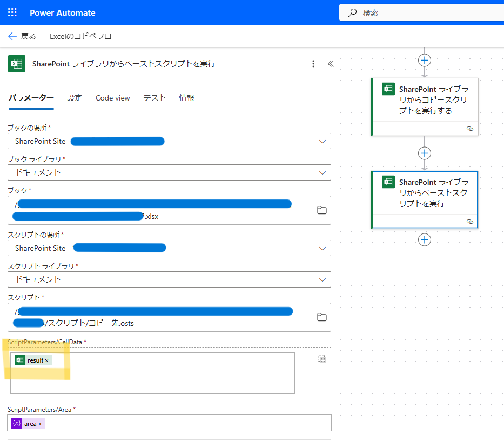This screenshot has height=441, width=504.
Task: Add a step below the ペーストスクリプト action
Action: coord(425,239)
